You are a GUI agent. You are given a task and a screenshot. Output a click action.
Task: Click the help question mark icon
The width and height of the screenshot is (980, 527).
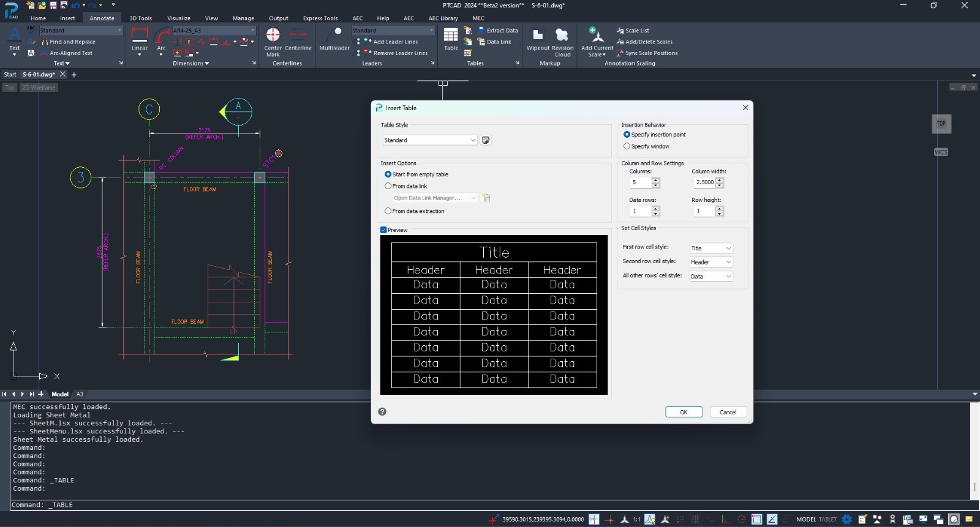[x=382, y=412]
